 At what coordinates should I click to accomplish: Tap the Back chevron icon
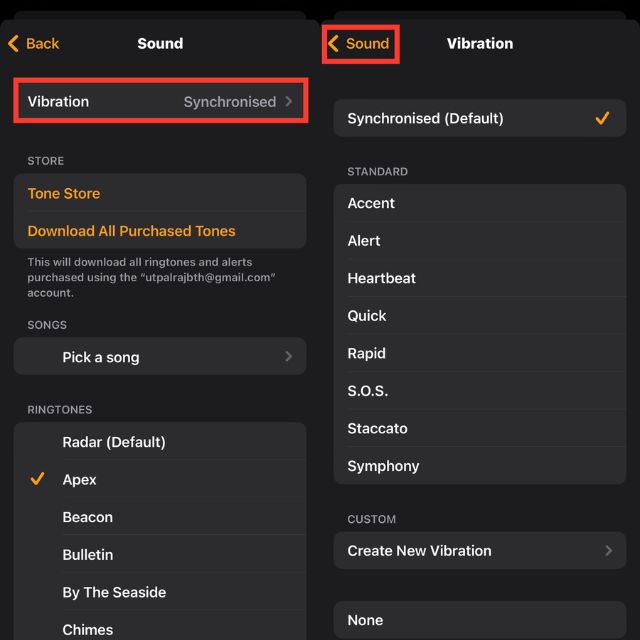coord(14,44)
